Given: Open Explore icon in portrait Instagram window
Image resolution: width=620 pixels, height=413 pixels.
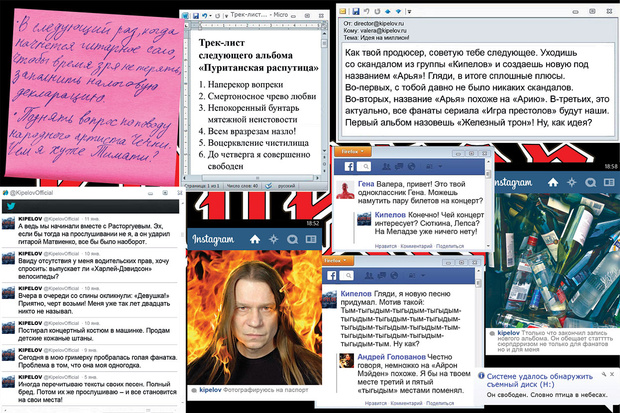Looking at the screenshot, I should pos(274,239).
